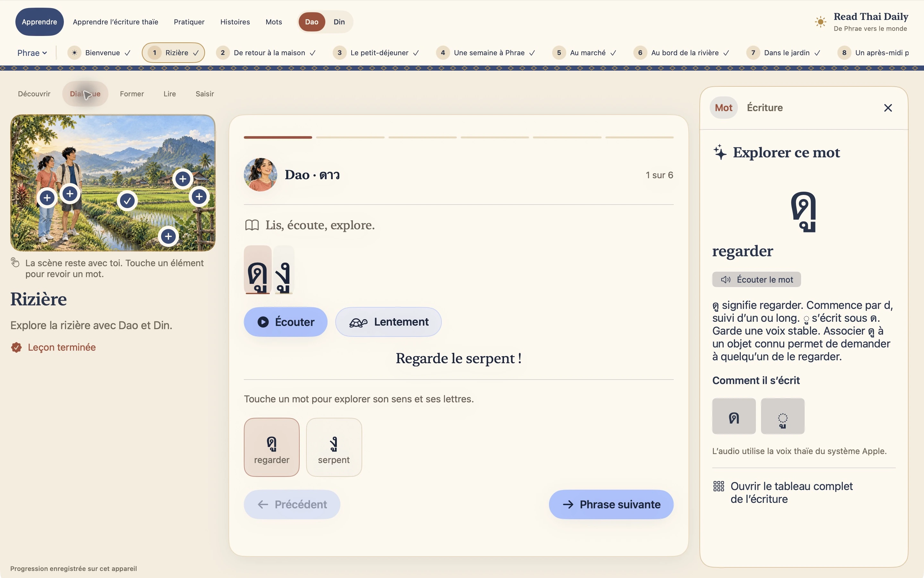Select the Mot tab in side panel
This screenshot has height=578, width=924.
pos(723,108)
